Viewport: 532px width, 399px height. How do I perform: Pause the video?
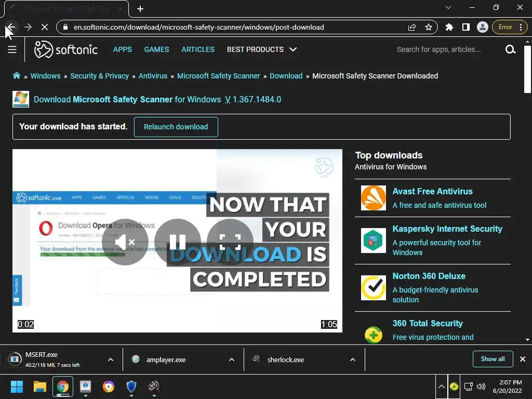[x=178, y=242]
